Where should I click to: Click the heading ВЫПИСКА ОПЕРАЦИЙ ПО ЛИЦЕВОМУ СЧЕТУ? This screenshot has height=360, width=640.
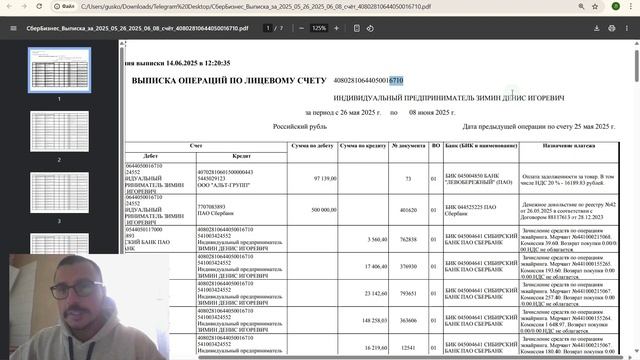point(229,81)
